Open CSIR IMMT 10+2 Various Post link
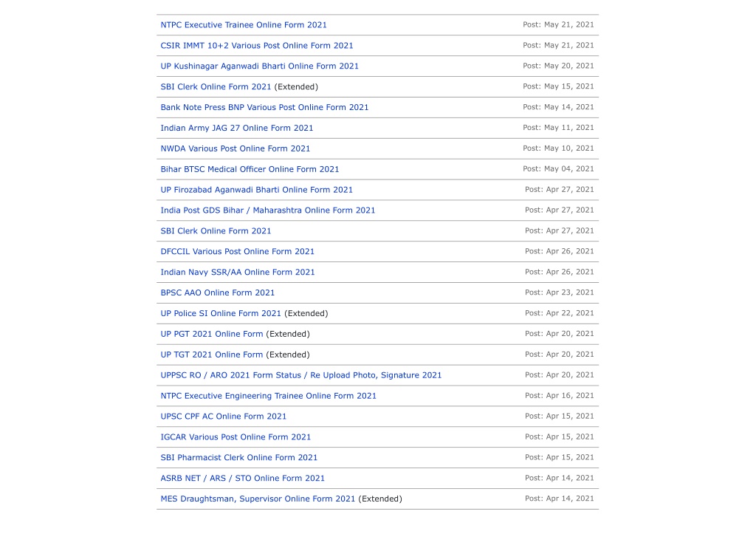Screen dimensions: 756x534 256,46
